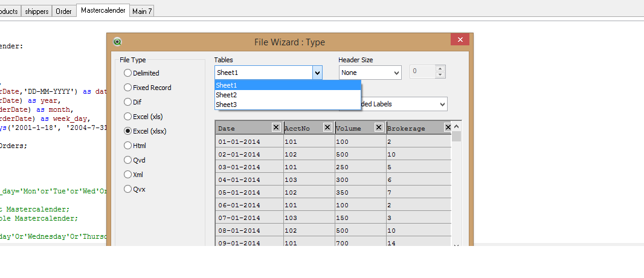The image size is (644, 278).
Task: Remove the Brokerage column with its X icon
Action: [448, 128]
